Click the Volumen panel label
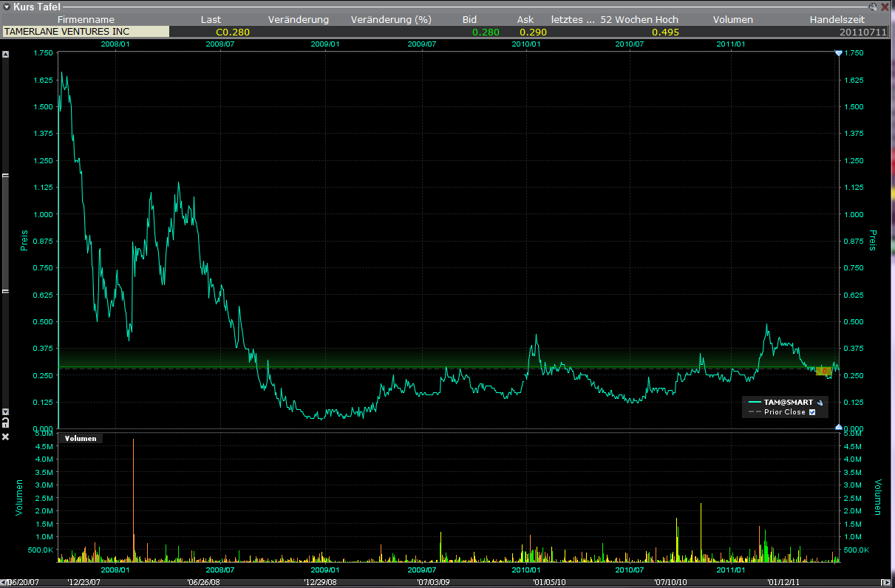Screen dimensions: 895x588 click(x=81, y=438)
